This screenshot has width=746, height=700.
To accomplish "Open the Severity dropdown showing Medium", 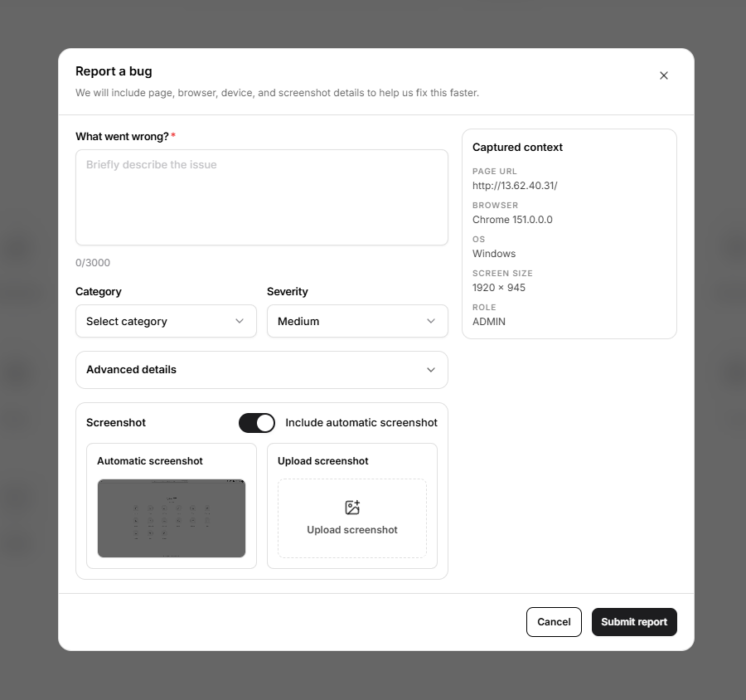I will pyautogui.click(x=357, y=322).
